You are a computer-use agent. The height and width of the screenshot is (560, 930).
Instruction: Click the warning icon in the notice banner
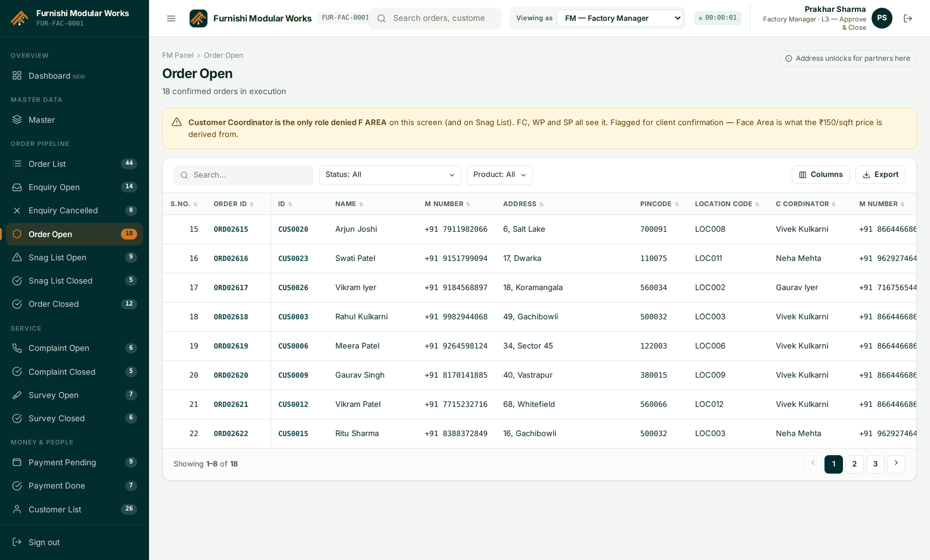point(177,122)
